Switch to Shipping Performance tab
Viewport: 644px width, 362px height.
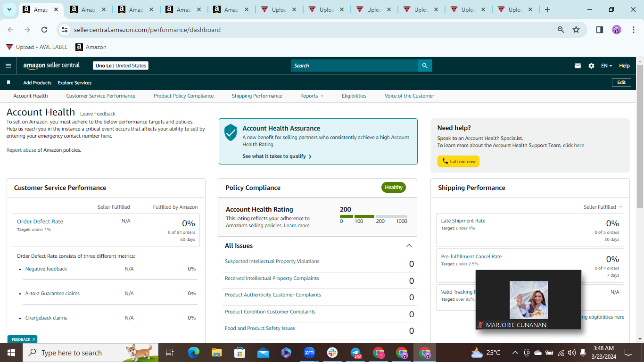click(257, 96)
